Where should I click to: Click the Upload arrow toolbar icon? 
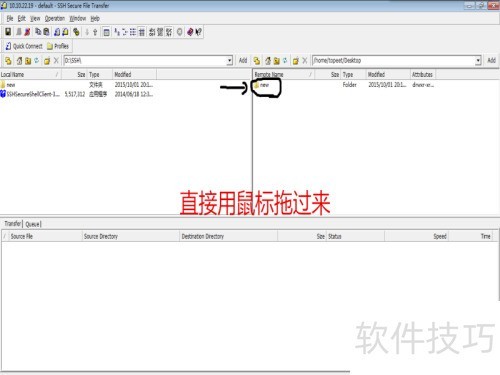click(95, 32)
